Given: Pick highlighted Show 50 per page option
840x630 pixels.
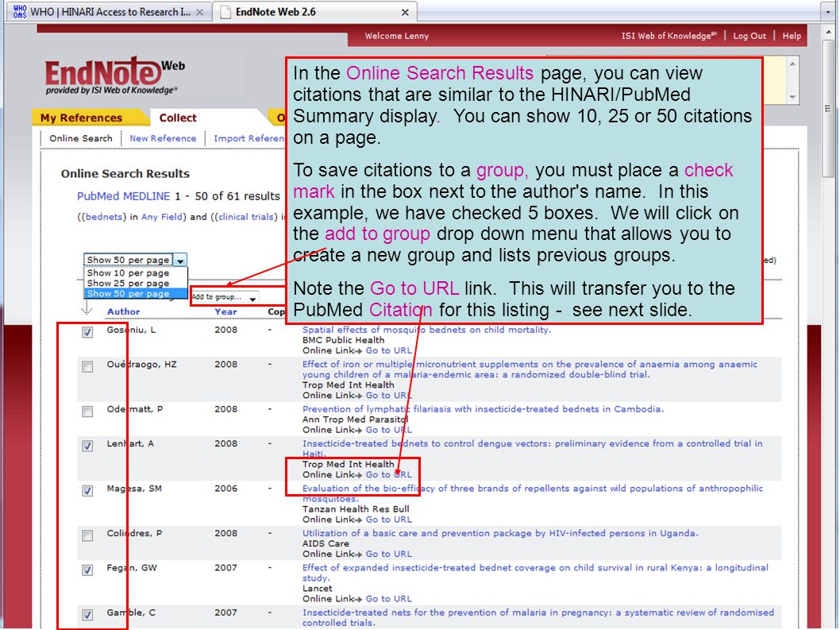Looking at the screenshot, I should click(x=136, y=293).
